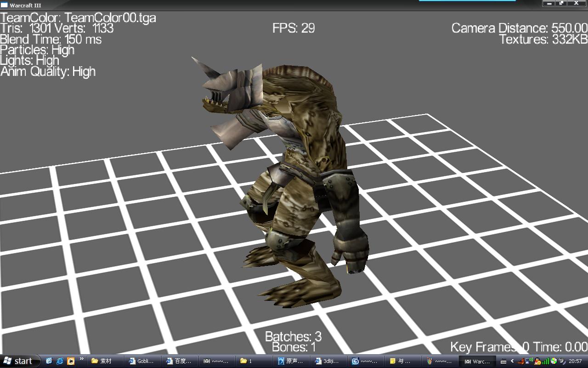Viewport: 588px width, 368px height.
Task: Click the network connection tray icon
Action: [529, 361]
